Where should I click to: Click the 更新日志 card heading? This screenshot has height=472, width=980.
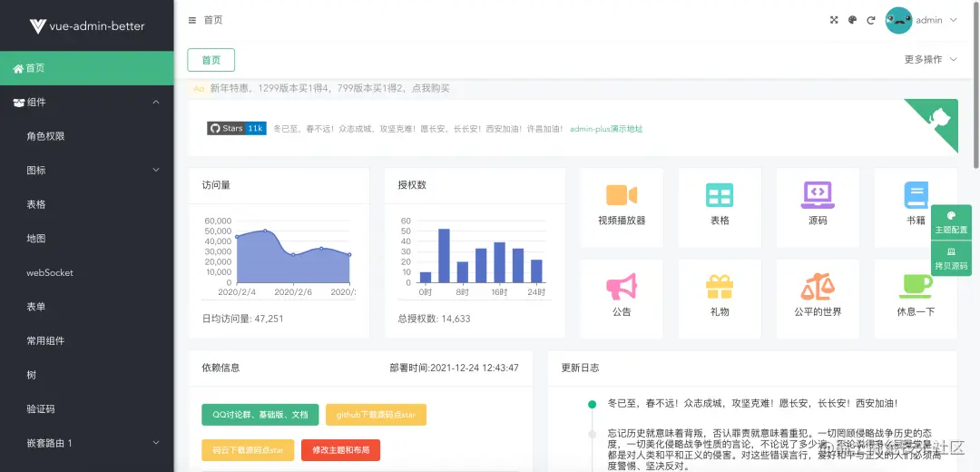click(580, 368)
